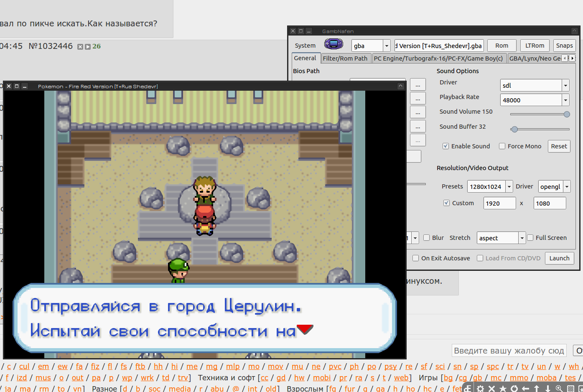Click the up arrow in the bottom toolbar
The width and height of the screenshot is (583, 392).
coord(537,389)
